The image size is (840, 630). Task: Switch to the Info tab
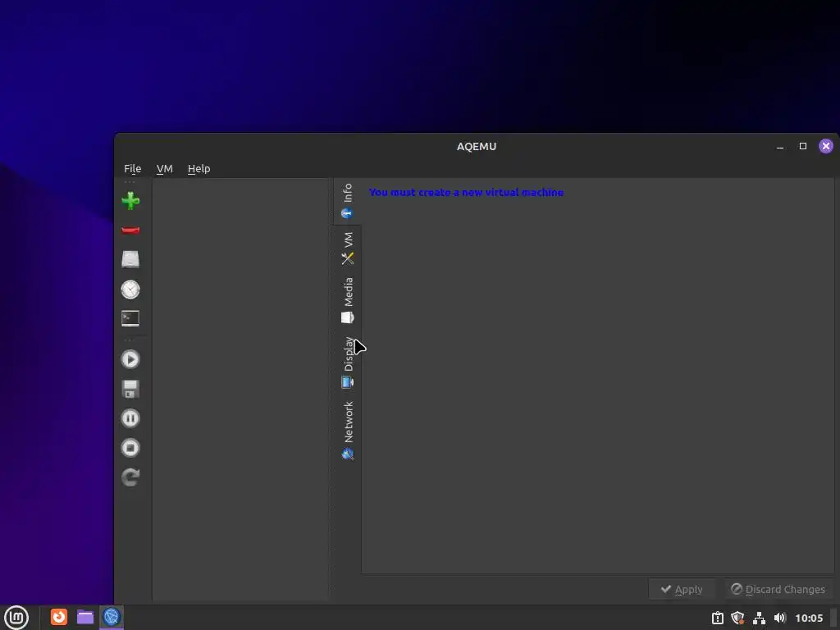[x=347, y=202]
